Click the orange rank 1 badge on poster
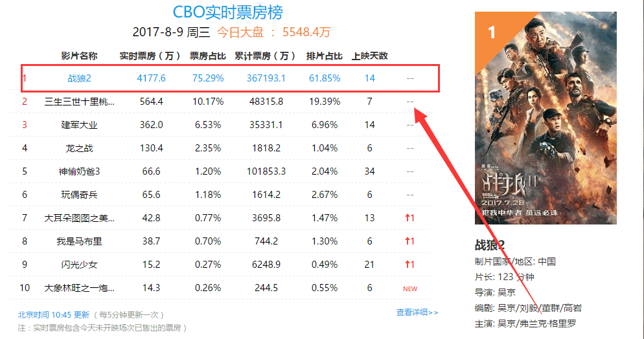Screen dimensions: 644x339 [x=493, y=31]
